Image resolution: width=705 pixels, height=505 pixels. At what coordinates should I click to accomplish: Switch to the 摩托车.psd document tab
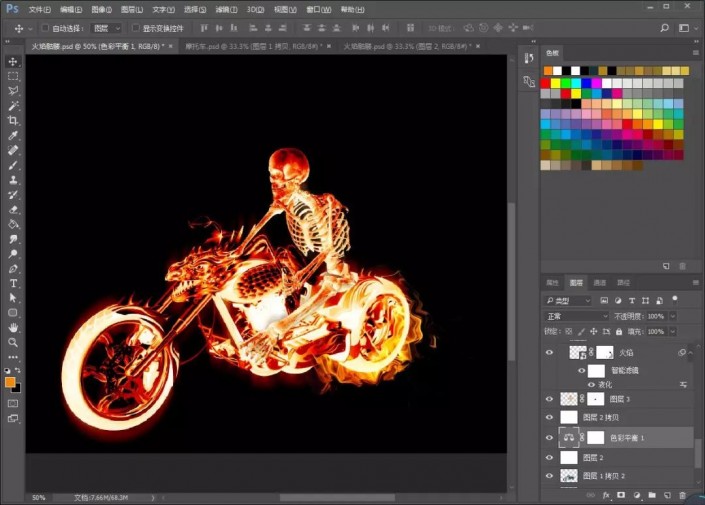tap(253, 46)
